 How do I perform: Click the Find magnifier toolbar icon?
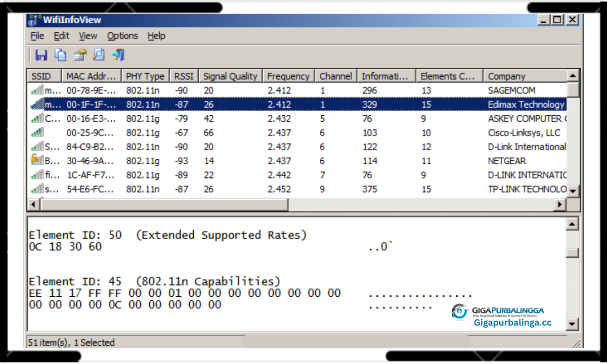click(99, 55)
